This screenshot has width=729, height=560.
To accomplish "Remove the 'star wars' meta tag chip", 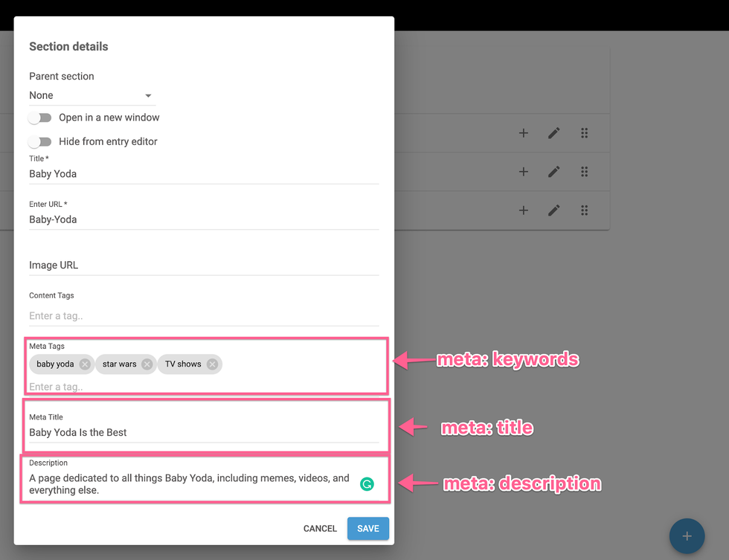I will [x=147, y=364].
